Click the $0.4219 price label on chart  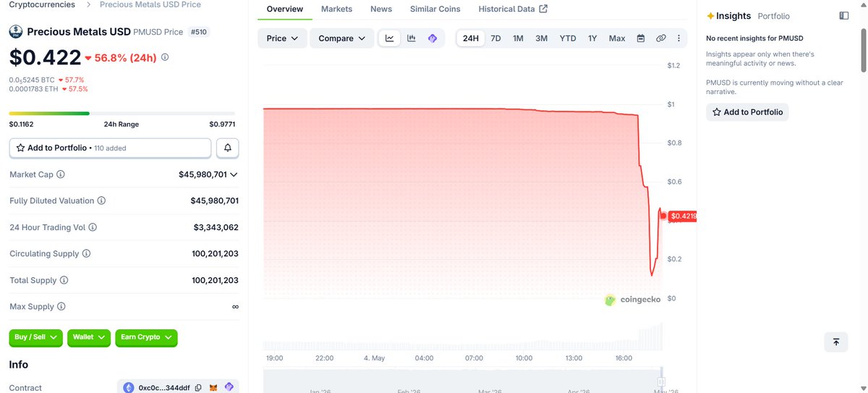pos(683,216)
